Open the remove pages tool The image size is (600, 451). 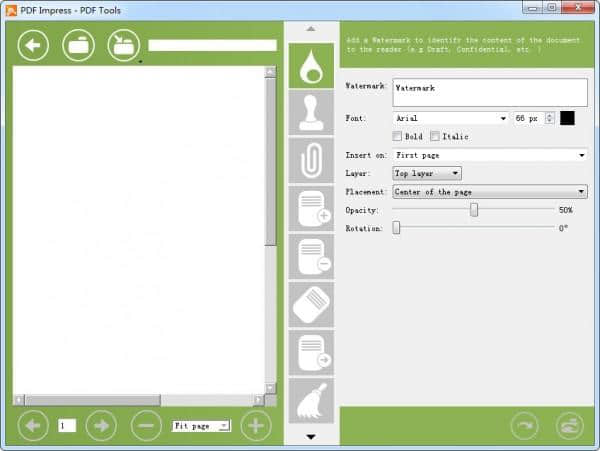310,256
